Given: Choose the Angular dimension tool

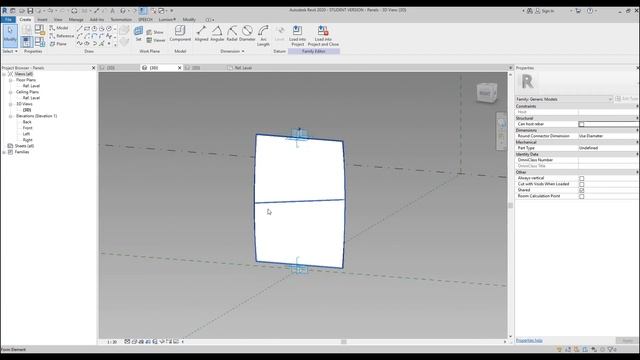Looking at the screenshot, I should tap(217, 33).
